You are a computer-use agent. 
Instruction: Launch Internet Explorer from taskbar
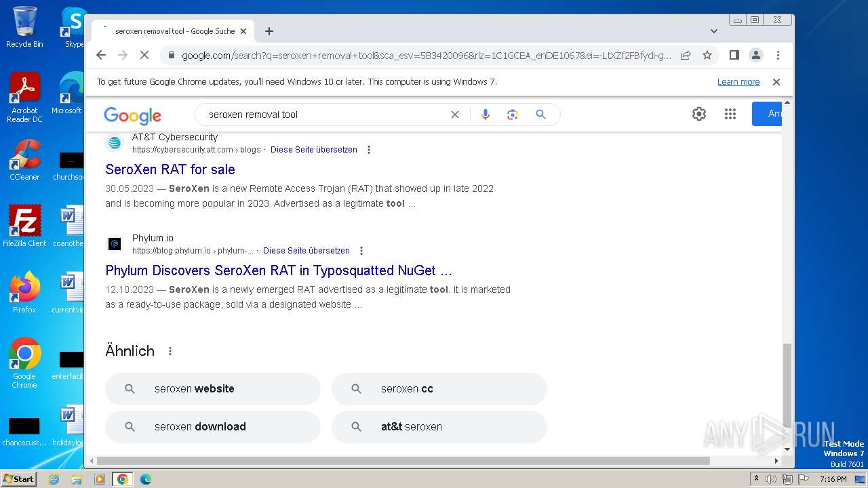point(54,479)
